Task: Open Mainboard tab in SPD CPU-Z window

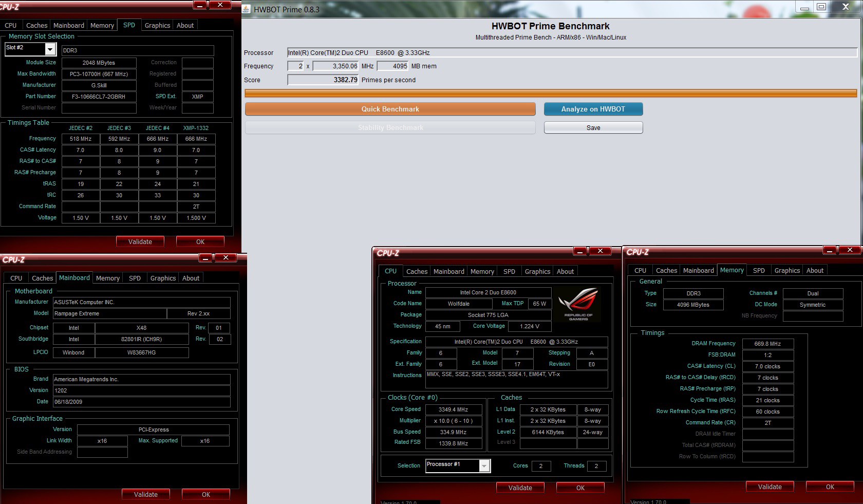Action: 69,25
